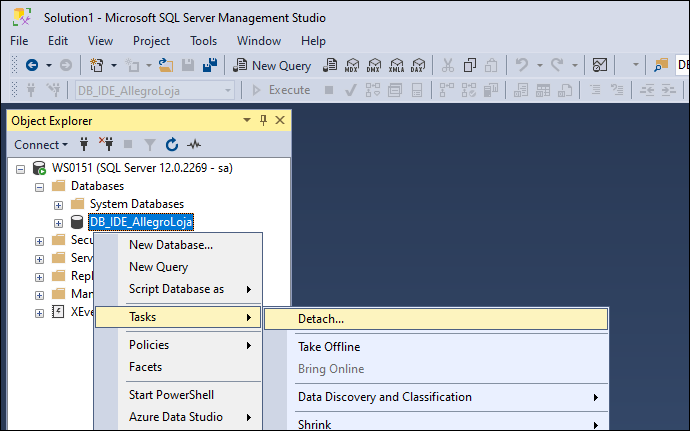Click the Disconnect icon in Object Explorer
Screen dimensions: 690x431
pyautogui.click(x=106, y=144)
